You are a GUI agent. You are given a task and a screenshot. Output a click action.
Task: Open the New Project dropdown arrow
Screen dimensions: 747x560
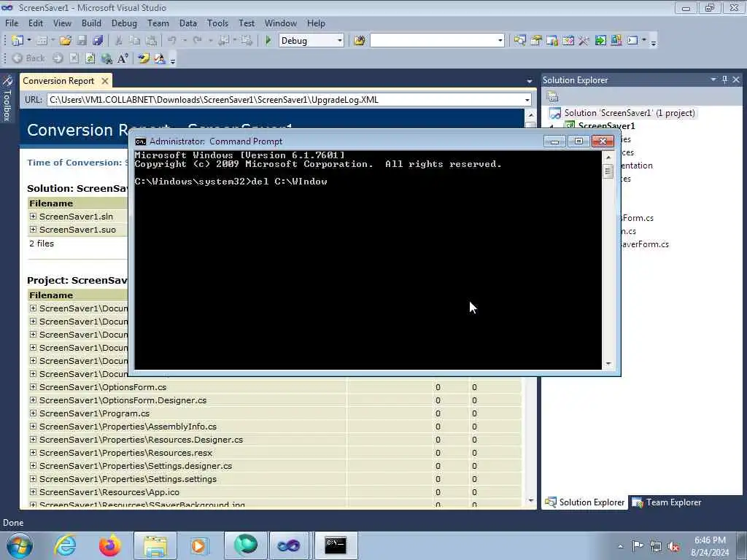coord(29,41)
